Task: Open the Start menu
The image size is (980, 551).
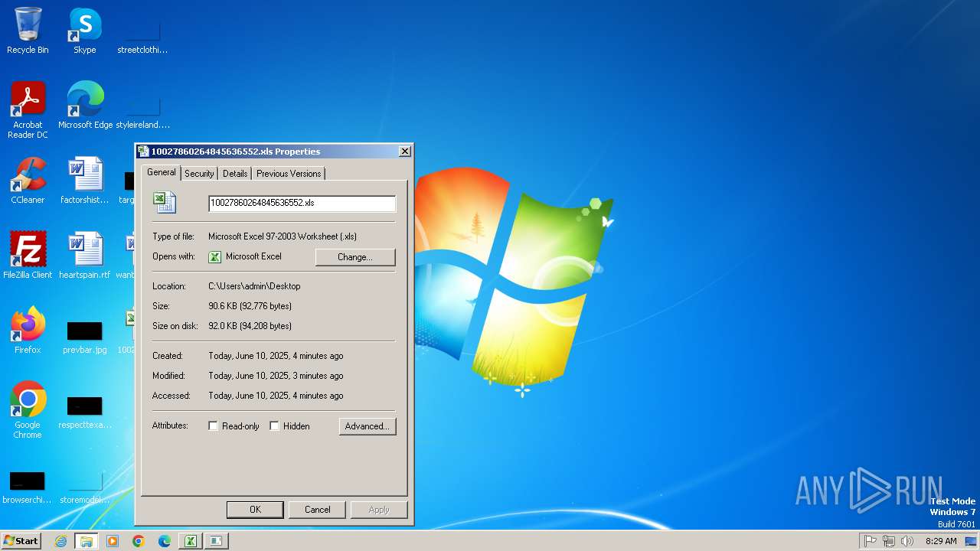Action: click(x=21, y=541)
